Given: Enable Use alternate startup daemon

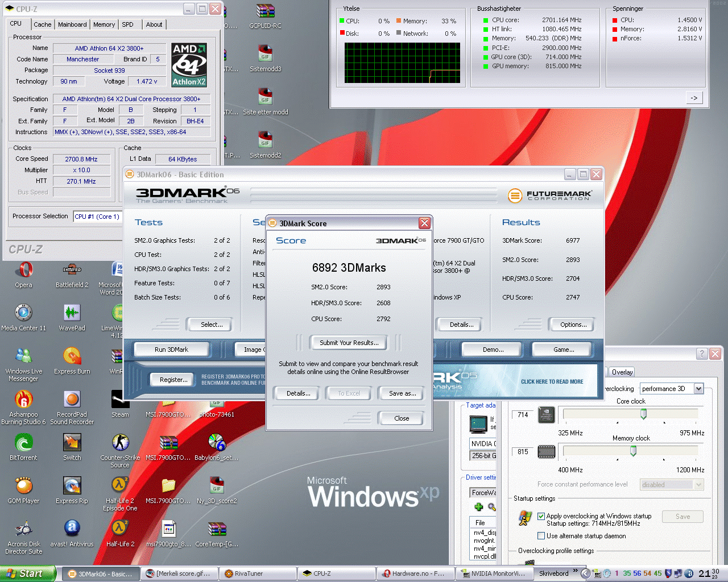Looking at the screenshot, I should (541, 536).
